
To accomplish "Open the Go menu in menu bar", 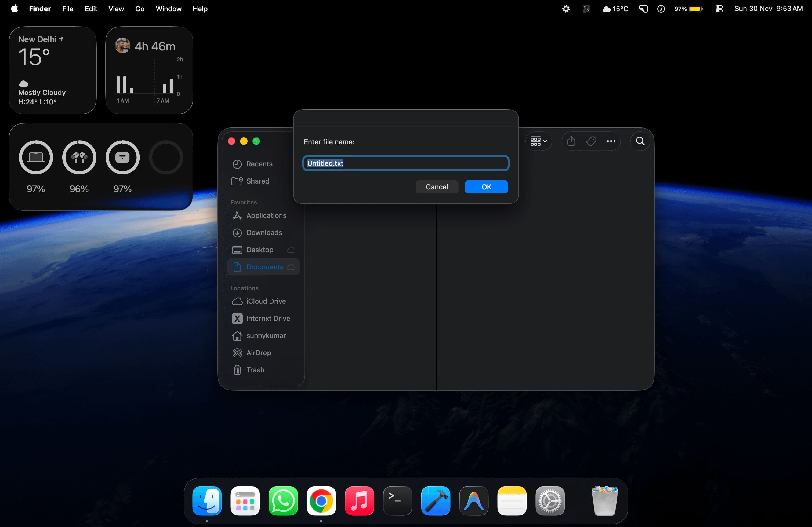I will [140, 9].
